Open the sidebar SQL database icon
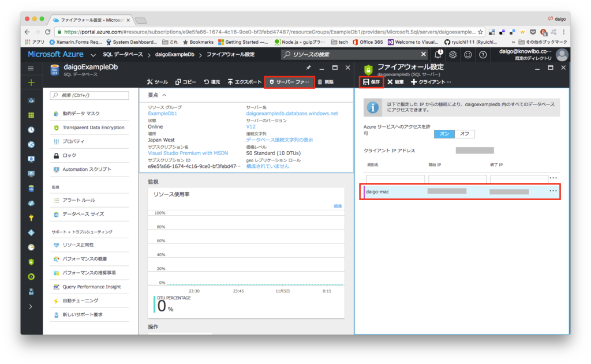This screenshot has height=364, width=591. 31,189
